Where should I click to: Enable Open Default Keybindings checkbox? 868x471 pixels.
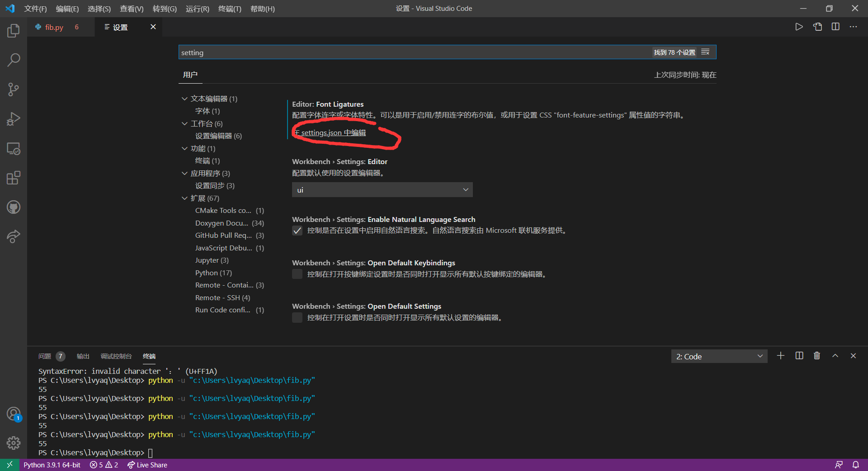coord(297,274)
